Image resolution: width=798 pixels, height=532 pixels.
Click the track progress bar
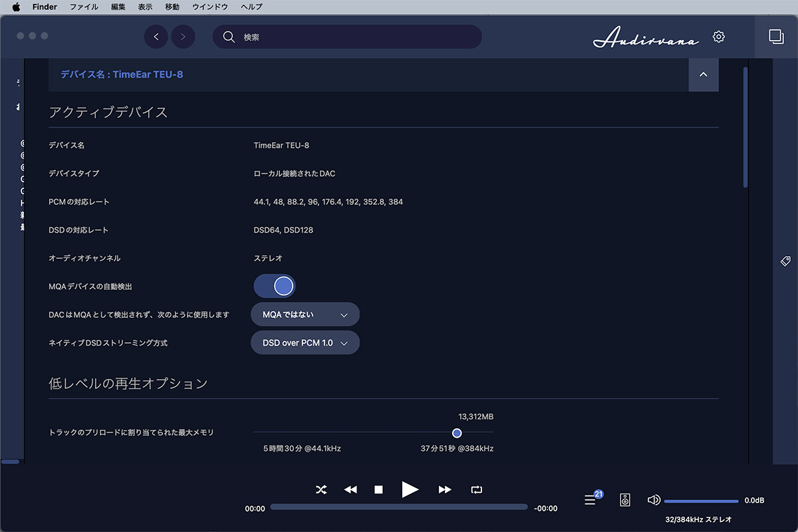[399, 507]
